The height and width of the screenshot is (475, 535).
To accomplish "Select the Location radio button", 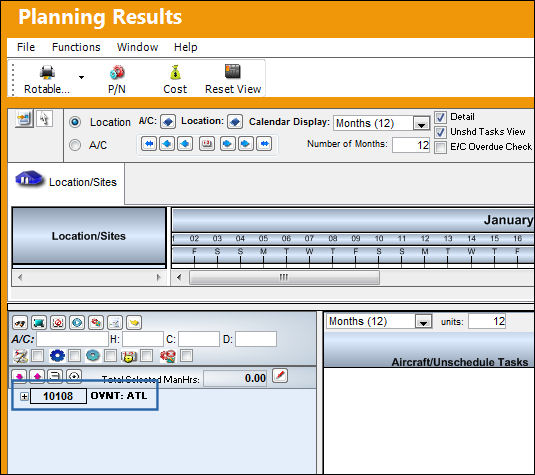I will 75,122.
